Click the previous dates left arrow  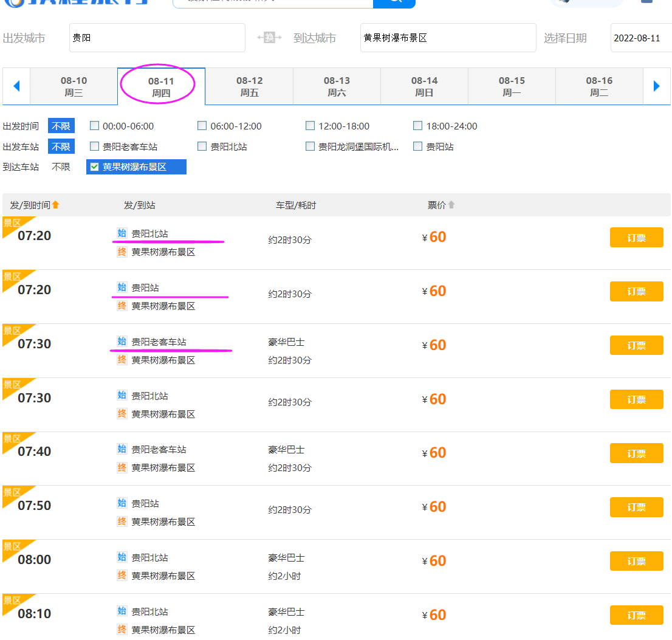[x=16, y=86]
